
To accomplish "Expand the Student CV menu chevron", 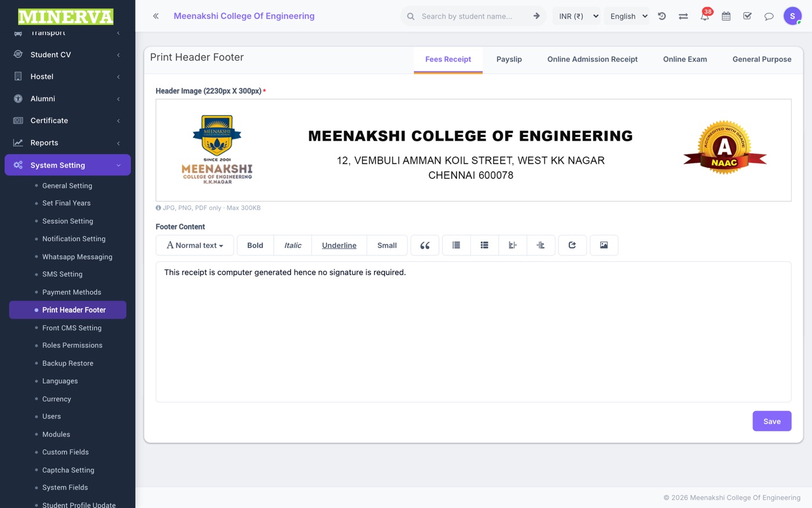I will pyautogui.click(x=118, y=55).
